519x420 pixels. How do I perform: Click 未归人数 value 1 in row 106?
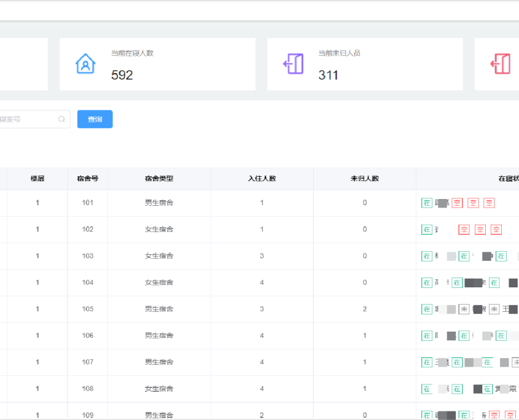coord(365,335)
